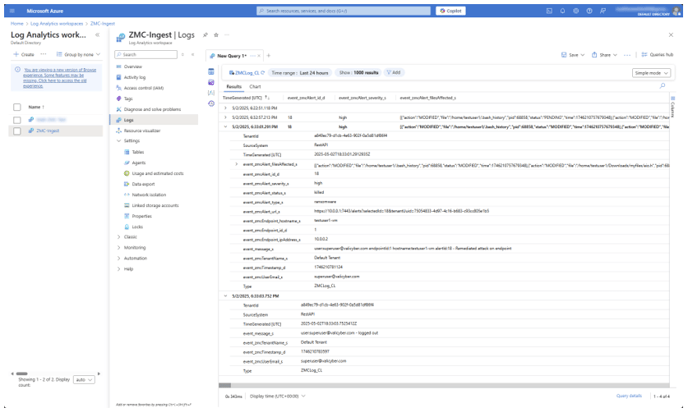Image resolution: width=688 pixels, height=417 pixels.
Task: Click the results horizontal scrollbar thumb
Action: click(225, 385)
